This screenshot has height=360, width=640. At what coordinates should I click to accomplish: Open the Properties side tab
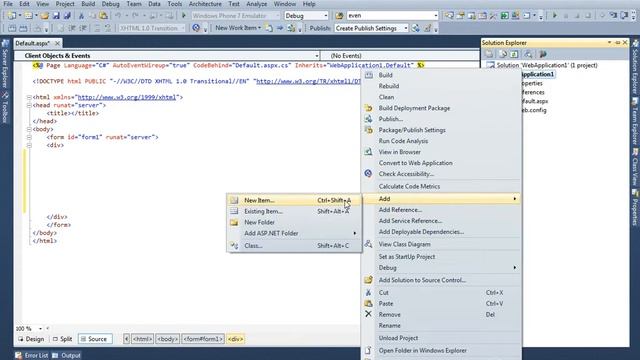point(635,207)
